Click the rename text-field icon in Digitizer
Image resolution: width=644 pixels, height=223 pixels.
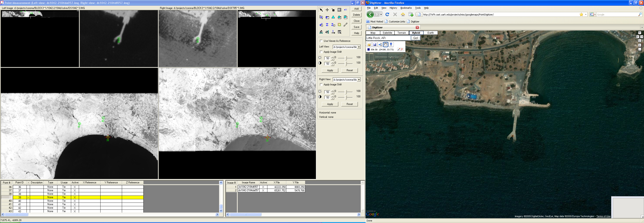(x=380, y=45)
